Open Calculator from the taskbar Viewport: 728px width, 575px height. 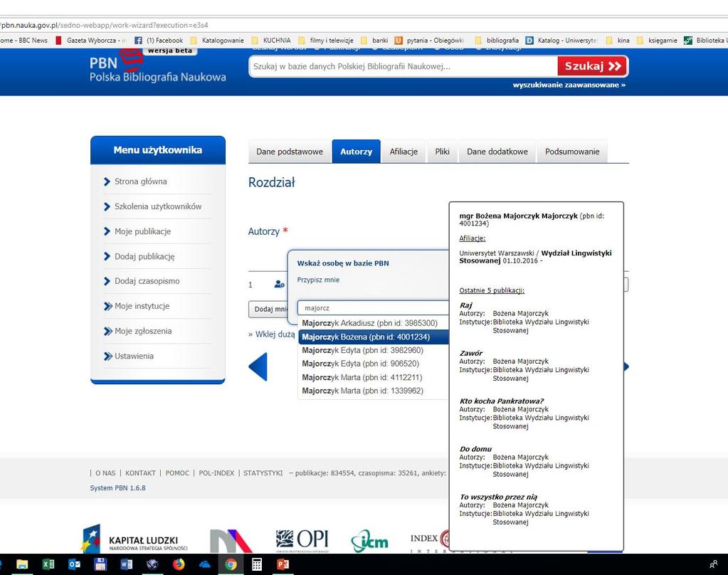point(257,564)
